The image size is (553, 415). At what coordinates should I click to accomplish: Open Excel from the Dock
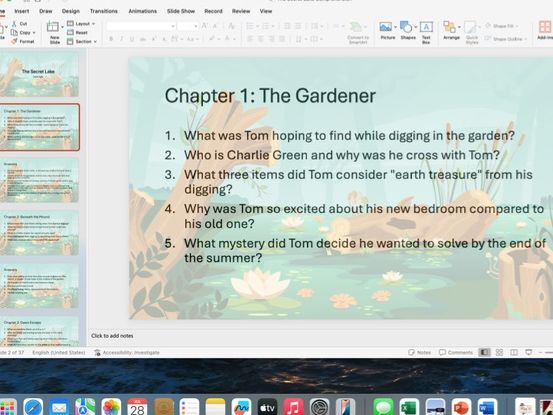(x=409, y=407)
